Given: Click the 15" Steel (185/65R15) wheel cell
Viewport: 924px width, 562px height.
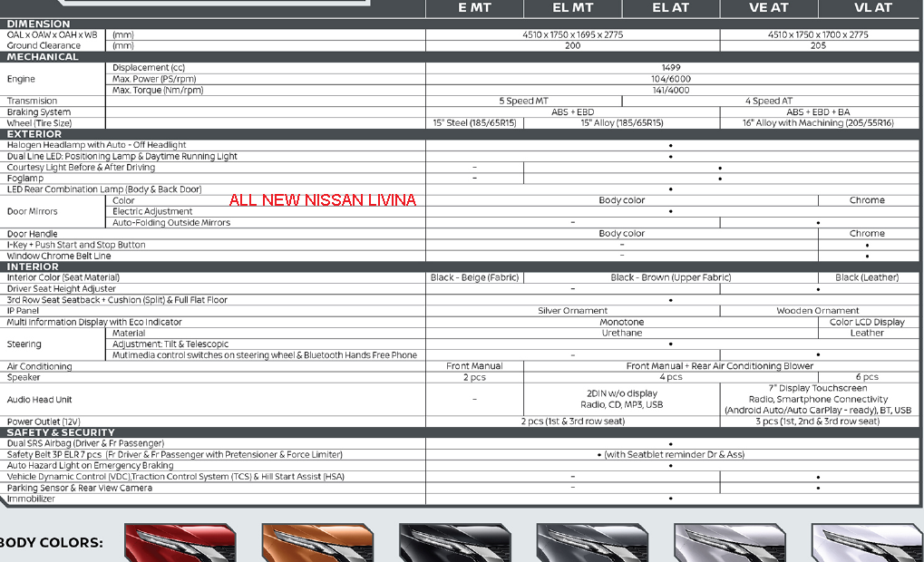Looking at the screenshot, I should click(x=474, y=123).
